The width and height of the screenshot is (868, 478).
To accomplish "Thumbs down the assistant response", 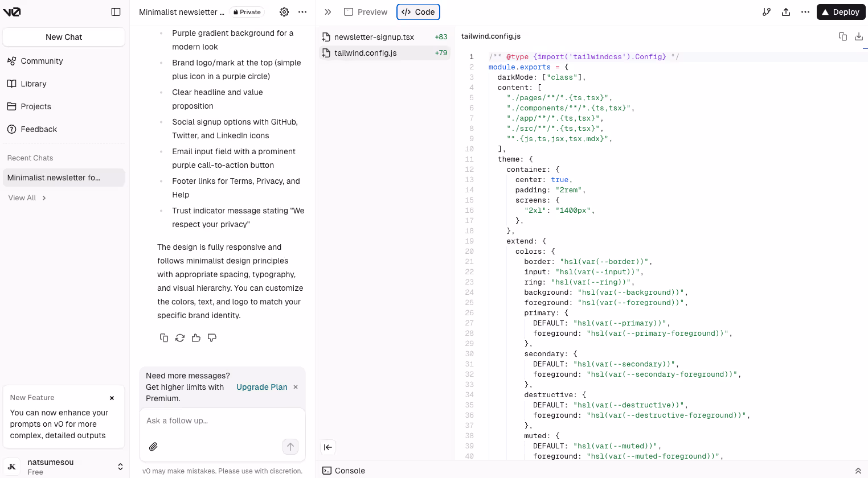I will pyautogui.click(x=212, y=338).
